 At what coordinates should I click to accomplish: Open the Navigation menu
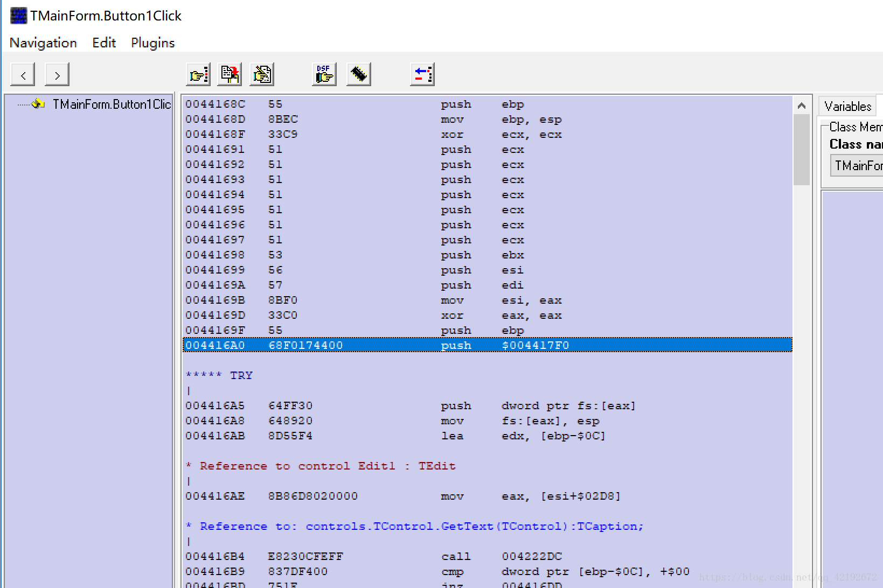pos(43,43)
